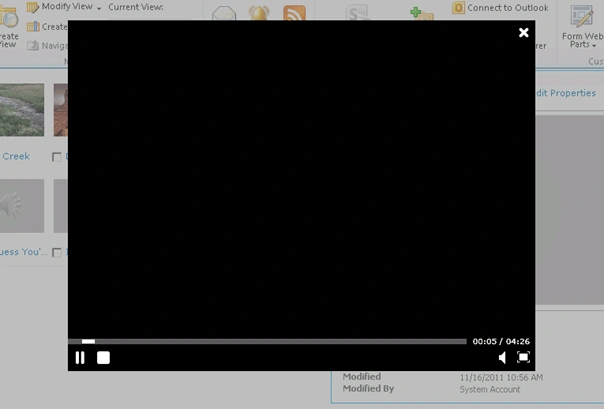This screenshot has width=604, height=409.
Task: Pause the video playback
Action: point(80,358)
